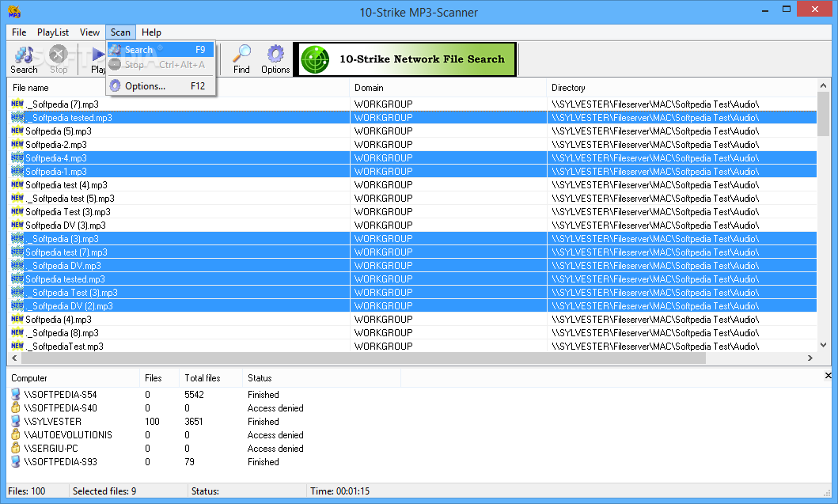Click file list scroll up arrow
Viewport: 838px width, 504px height.
[x=823, y=86]
